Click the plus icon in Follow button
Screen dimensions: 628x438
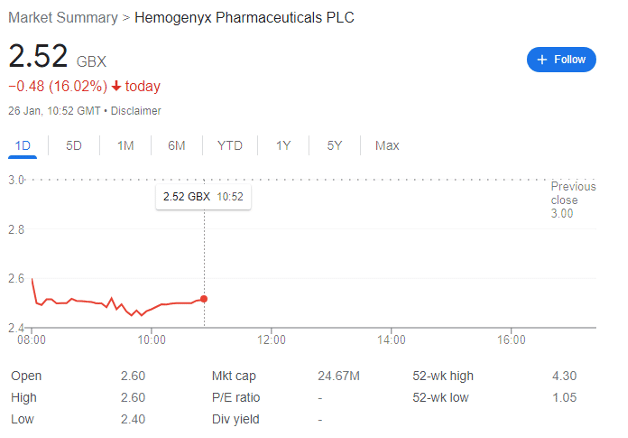click(x=542, y=60)
